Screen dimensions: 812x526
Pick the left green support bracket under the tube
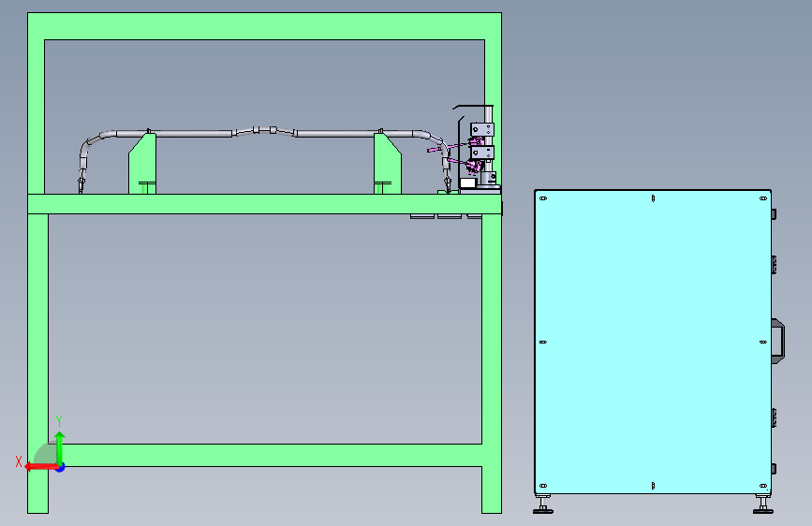tap(142, 164)
